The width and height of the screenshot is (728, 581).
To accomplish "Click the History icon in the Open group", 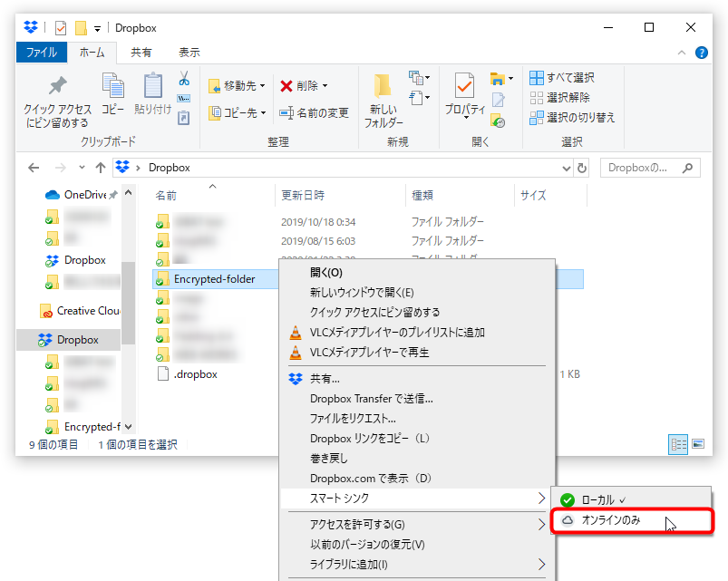I will 498,121.
